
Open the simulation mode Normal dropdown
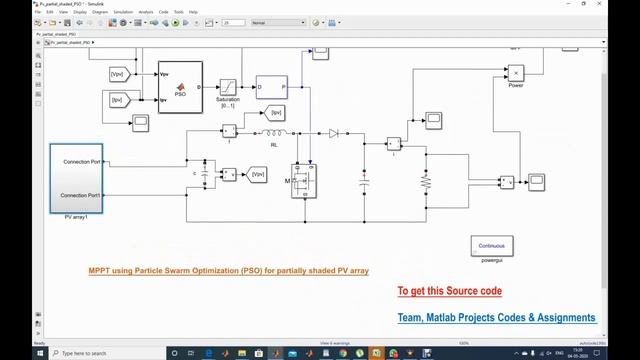click(278, 23)
